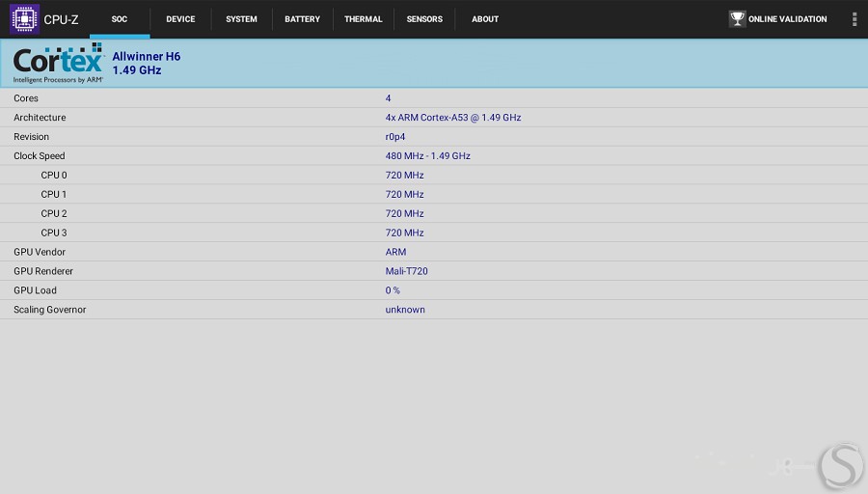
Task: Click the 0 % GPU load value
Action: 393,290
